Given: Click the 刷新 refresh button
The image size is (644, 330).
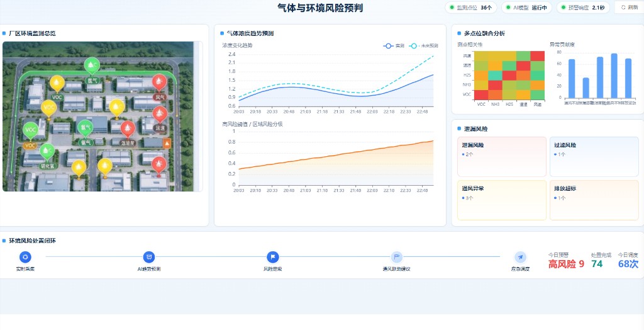Looking at the screenshot, I should 630,8.
